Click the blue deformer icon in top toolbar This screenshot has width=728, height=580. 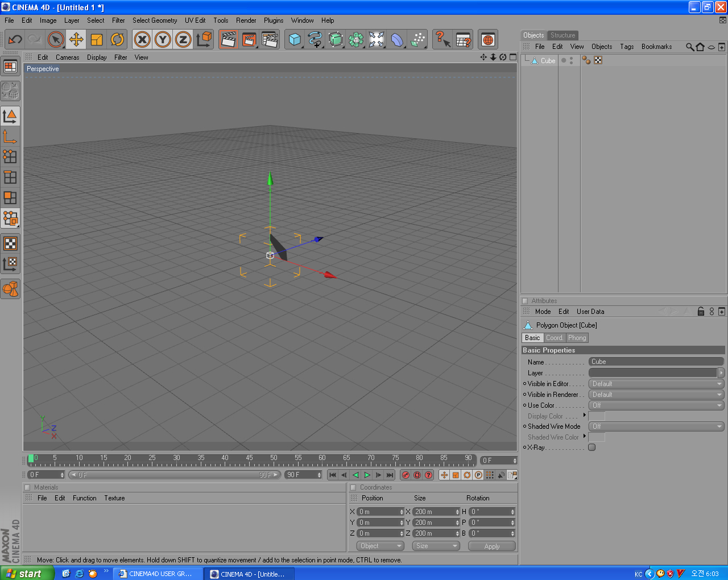(397, 39)
